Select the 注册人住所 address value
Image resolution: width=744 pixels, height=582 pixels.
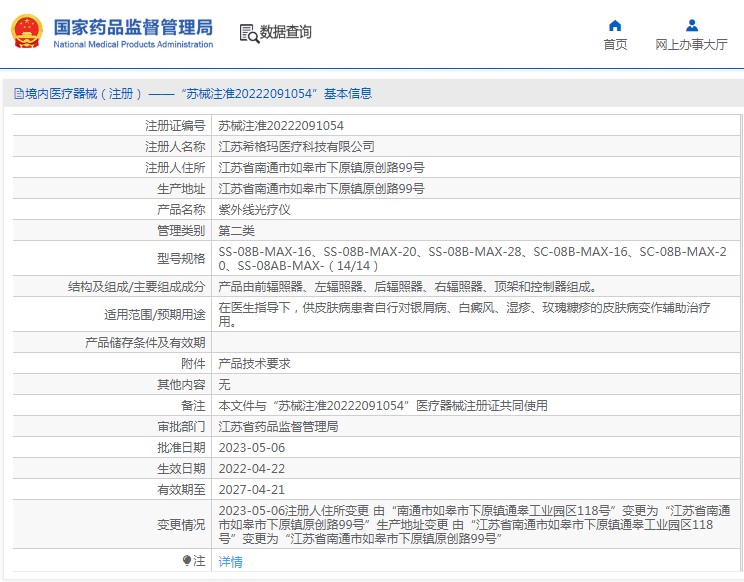pos(321,167)
